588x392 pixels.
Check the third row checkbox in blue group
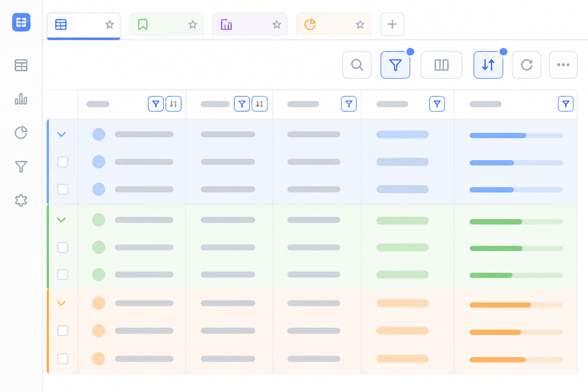(63, 189)
